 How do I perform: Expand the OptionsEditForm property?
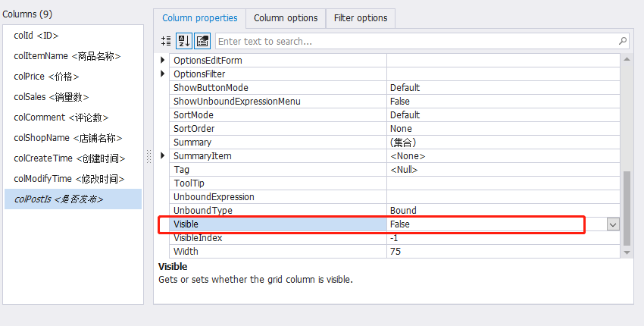[163, 61]
